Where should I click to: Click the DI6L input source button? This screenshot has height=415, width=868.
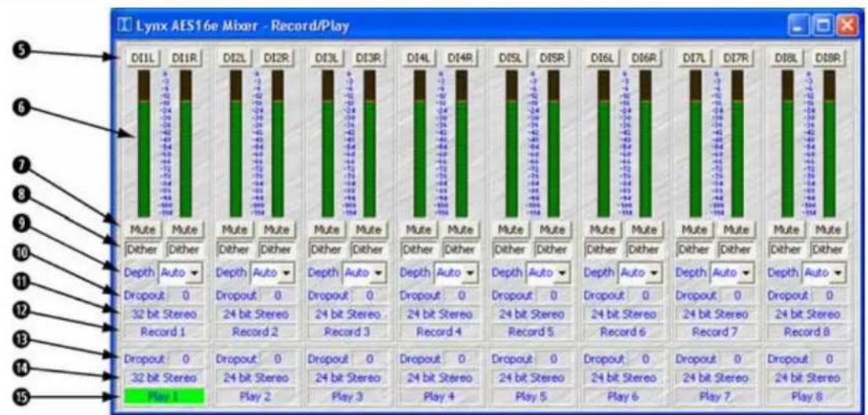pyautogui.click(x=604, y=57)
